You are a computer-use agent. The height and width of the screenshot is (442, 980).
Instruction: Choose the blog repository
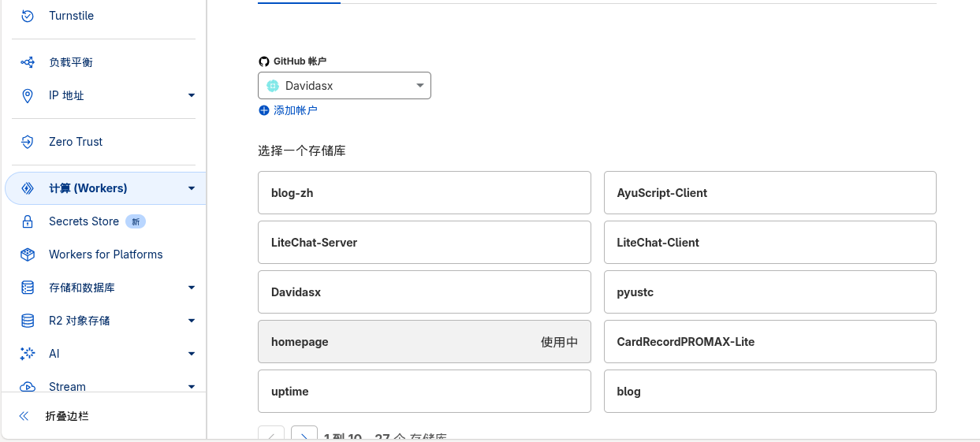[x=770, y=392]
